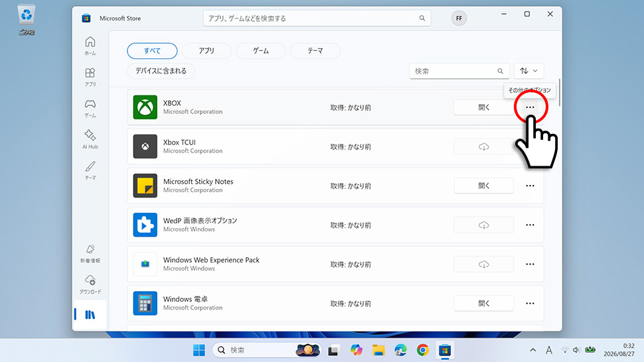Download Xbox TCUI with the cloud button
This screenshot has width=644, height=362.
pos(484,147)
